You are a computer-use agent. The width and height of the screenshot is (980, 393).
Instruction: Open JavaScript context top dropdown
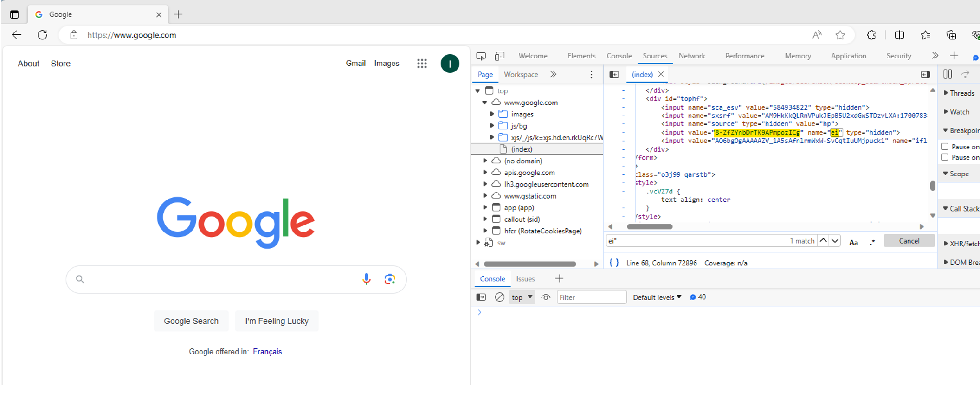(x=522, y=297)
